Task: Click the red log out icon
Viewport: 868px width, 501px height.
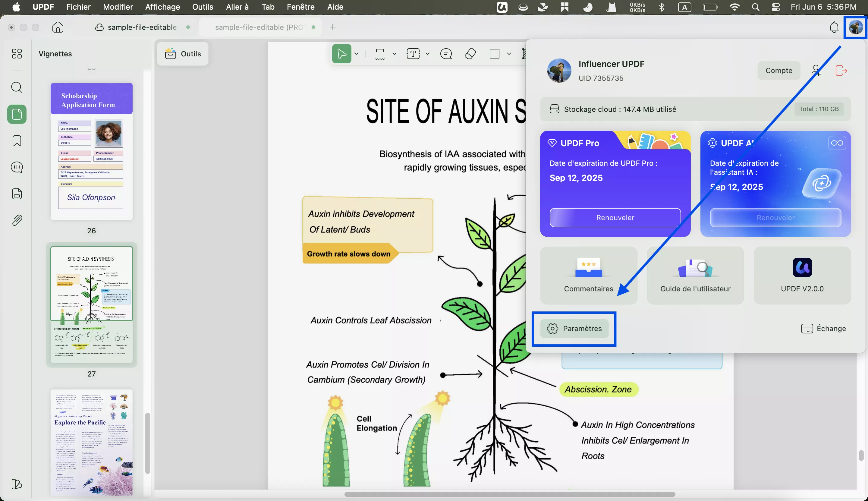Action: coord(841,71)
